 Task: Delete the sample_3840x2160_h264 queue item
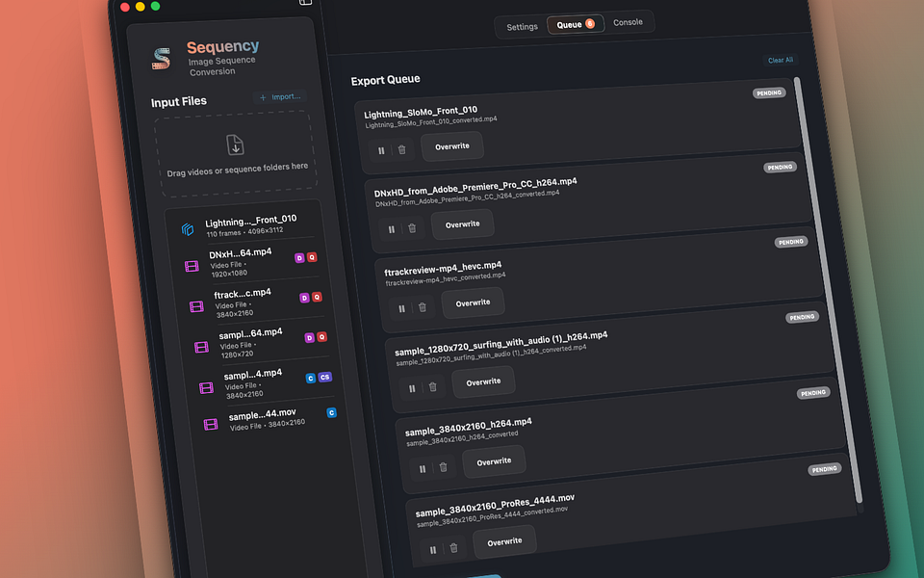(x=443, y=467)
